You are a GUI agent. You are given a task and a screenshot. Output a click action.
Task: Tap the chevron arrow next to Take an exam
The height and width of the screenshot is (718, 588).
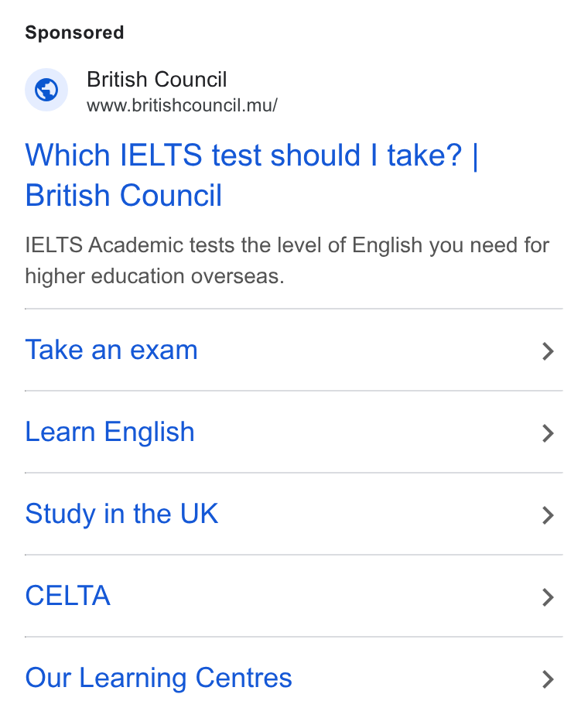click(x=548, y=351)
